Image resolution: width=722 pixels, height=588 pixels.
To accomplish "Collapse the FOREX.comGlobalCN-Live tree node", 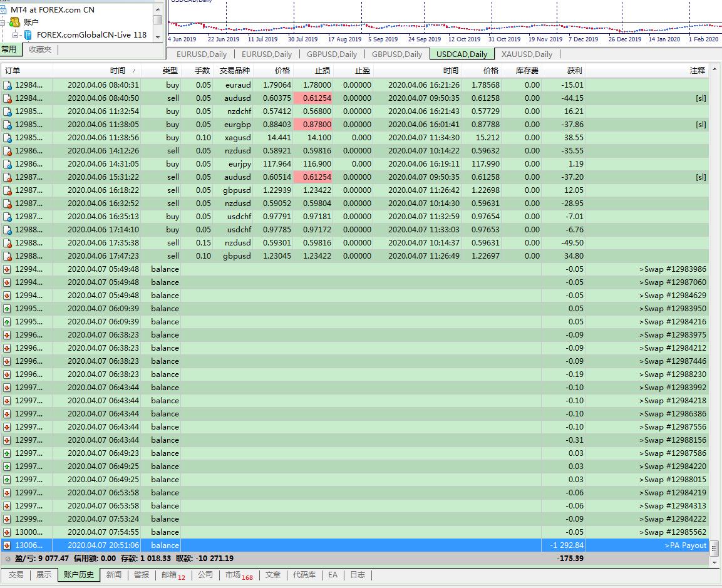I will click(15, 35).
